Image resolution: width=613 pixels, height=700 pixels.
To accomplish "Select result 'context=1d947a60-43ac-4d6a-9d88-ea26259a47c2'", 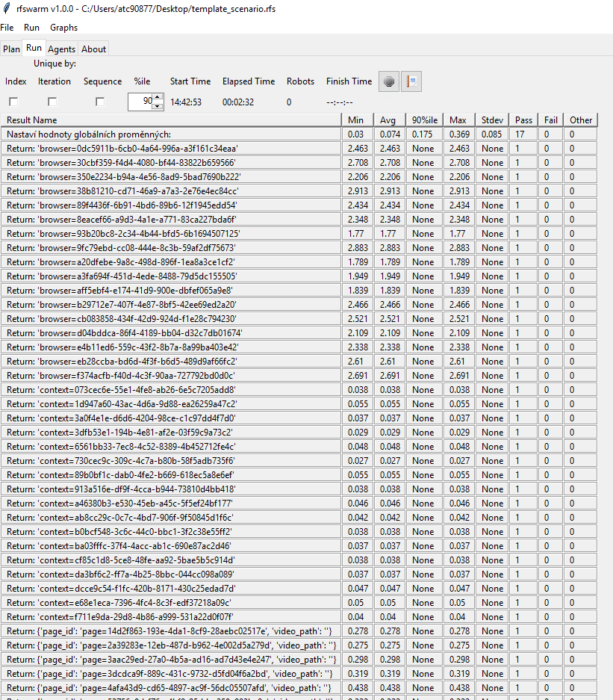I will coord(171,404).
